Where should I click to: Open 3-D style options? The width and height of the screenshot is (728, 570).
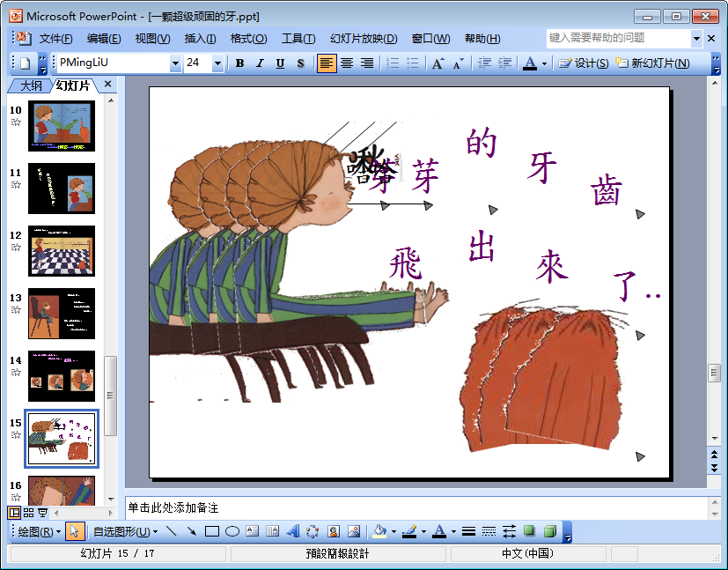coord(549,531)
